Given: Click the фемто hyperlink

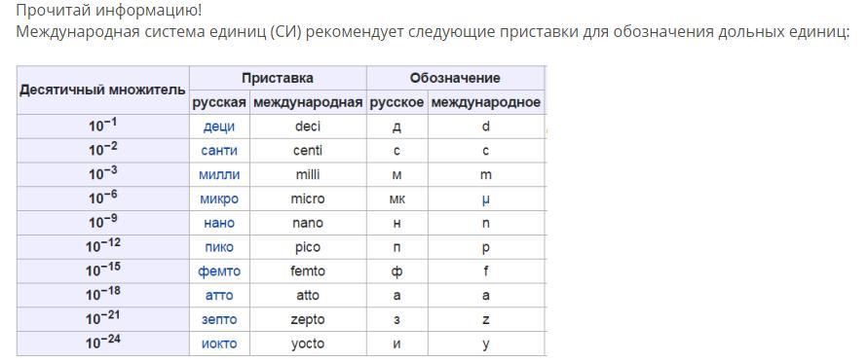Looking at the screenshot, I should point(219,271).
